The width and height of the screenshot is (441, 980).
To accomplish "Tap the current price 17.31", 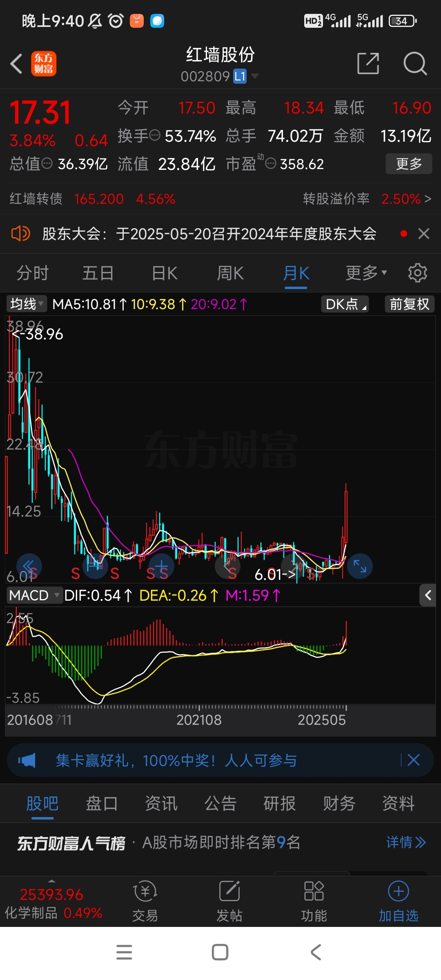I will pos(40,112).
